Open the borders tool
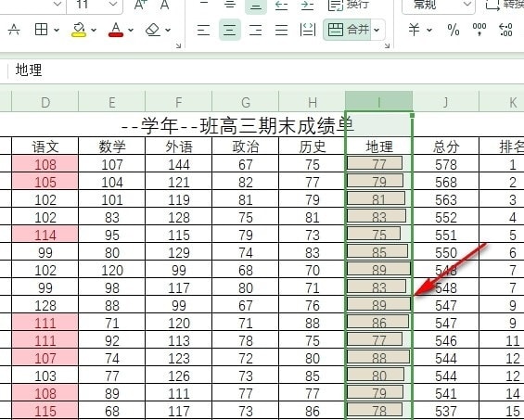 pos(41,30)
